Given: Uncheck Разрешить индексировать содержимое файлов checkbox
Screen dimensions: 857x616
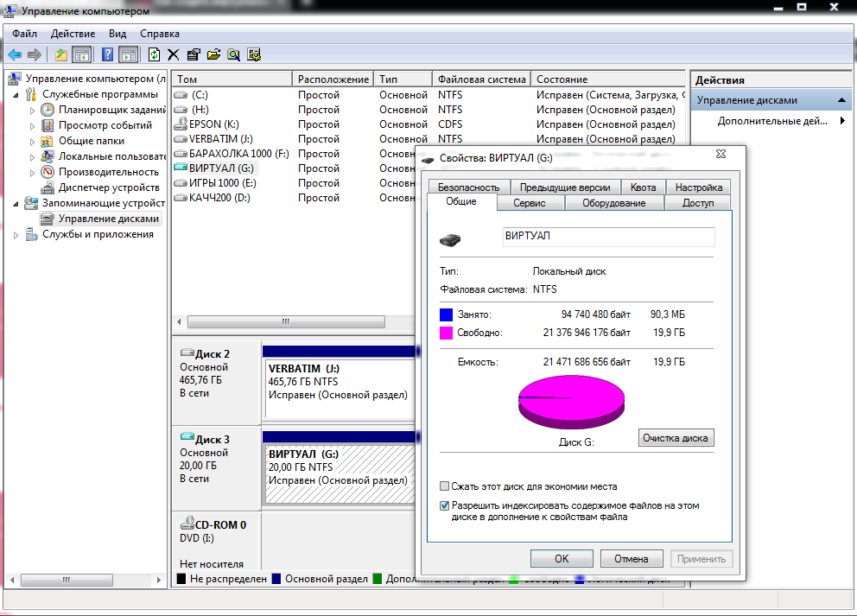Looking at the screenshot, I should (x=444, y=505).
